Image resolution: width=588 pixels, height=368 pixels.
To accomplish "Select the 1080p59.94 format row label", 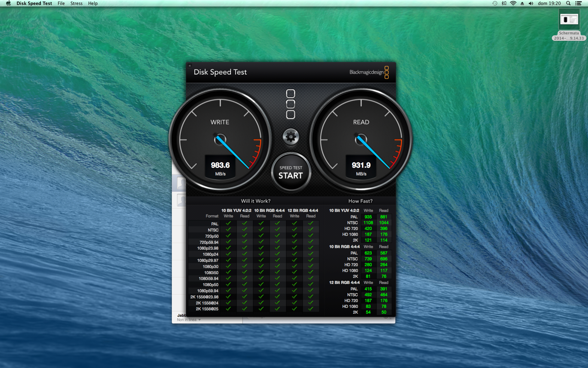I will (x=208, y=291).
